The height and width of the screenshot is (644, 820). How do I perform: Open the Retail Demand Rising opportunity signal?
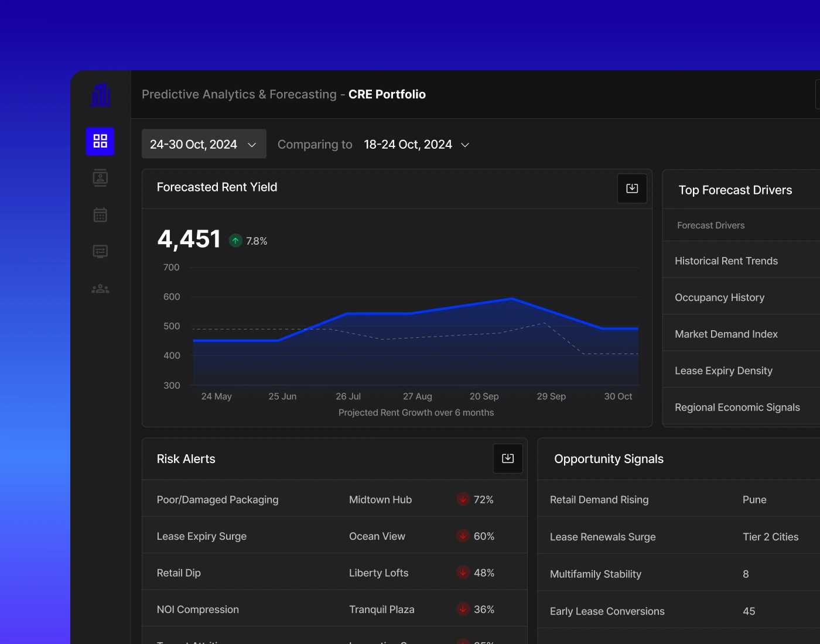point(679,499)
